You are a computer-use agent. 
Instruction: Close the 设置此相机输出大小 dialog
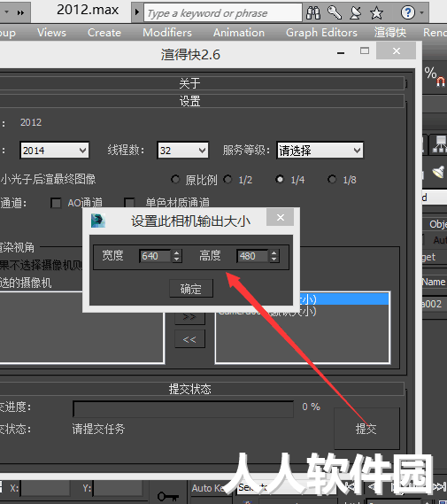tap(281, 218)
